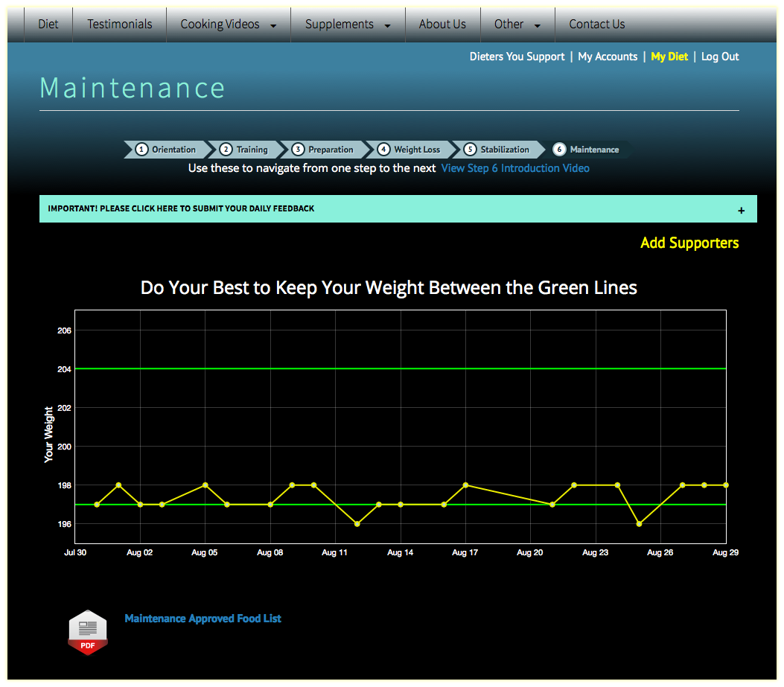Open the Testimonials page
784x687 pixels.
point(119,25)
